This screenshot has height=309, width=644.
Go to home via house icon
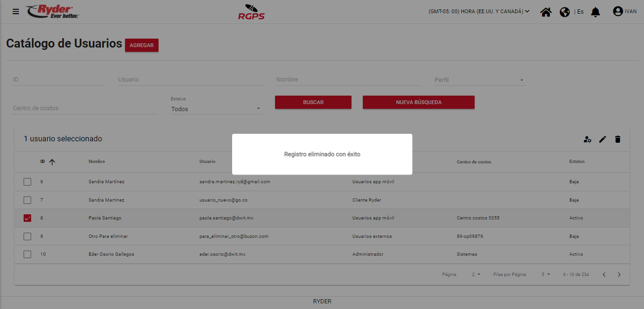(x=546, y=12)
